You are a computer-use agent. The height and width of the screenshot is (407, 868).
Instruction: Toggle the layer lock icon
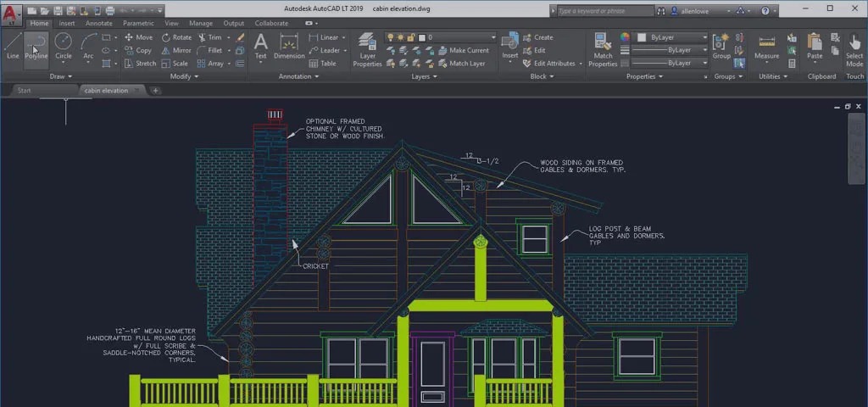coord(411,38)
